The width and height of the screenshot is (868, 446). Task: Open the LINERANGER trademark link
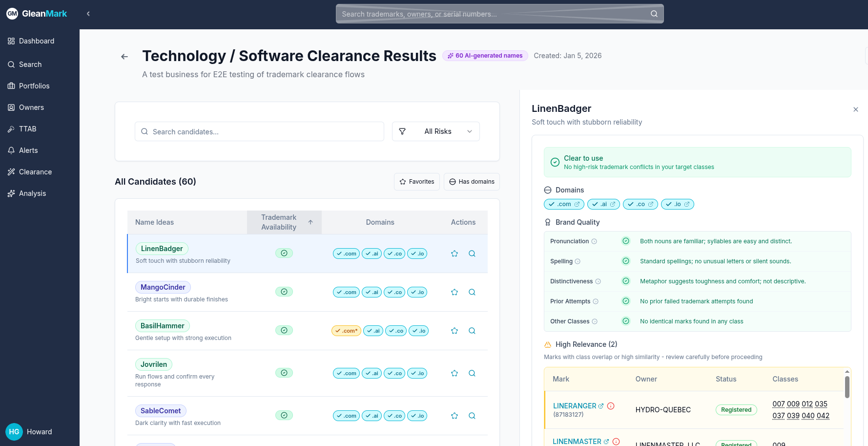(578, 406)
